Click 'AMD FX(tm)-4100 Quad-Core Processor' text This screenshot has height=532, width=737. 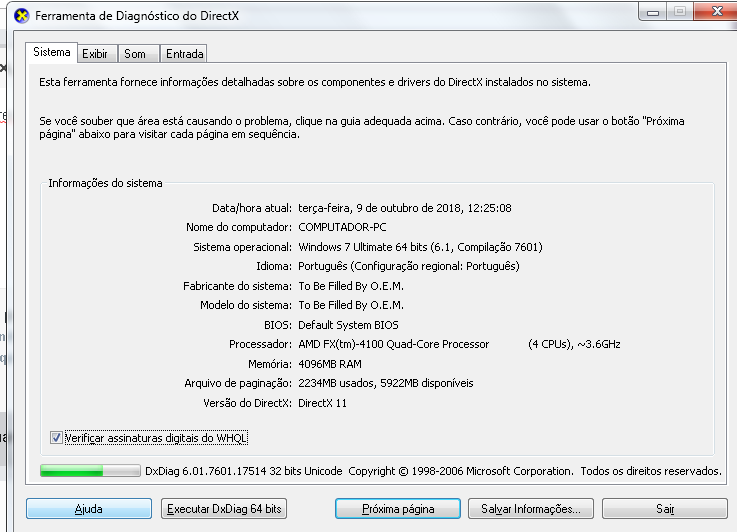[x=393, y=344]
